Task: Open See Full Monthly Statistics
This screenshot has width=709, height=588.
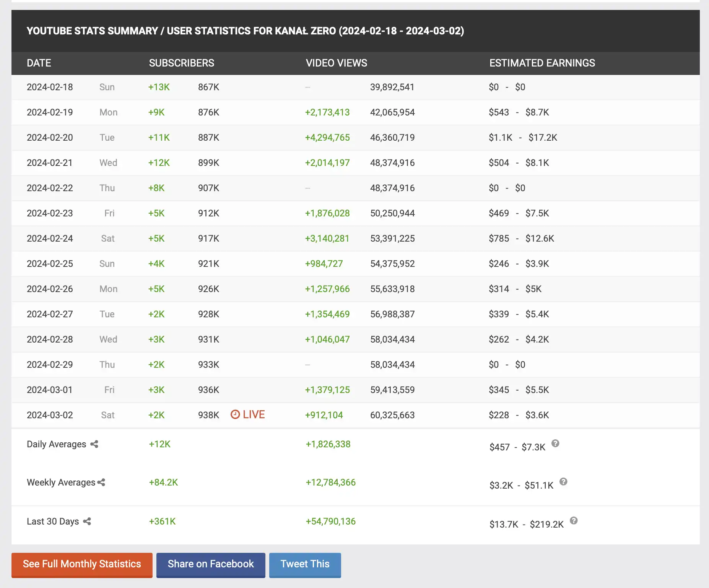Action: click(82, 564)
